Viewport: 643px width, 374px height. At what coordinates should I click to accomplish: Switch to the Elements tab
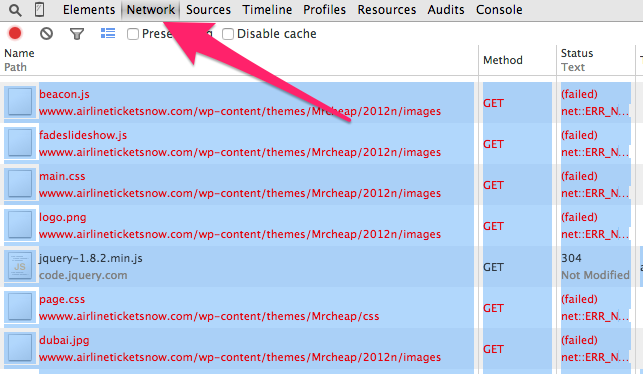tap(89, 9)
